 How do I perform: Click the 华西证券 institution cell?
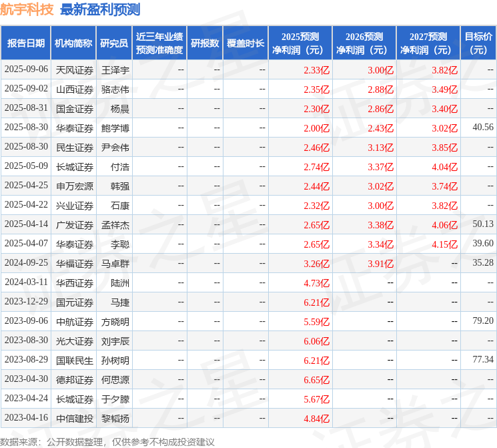(x=75, y=283)
